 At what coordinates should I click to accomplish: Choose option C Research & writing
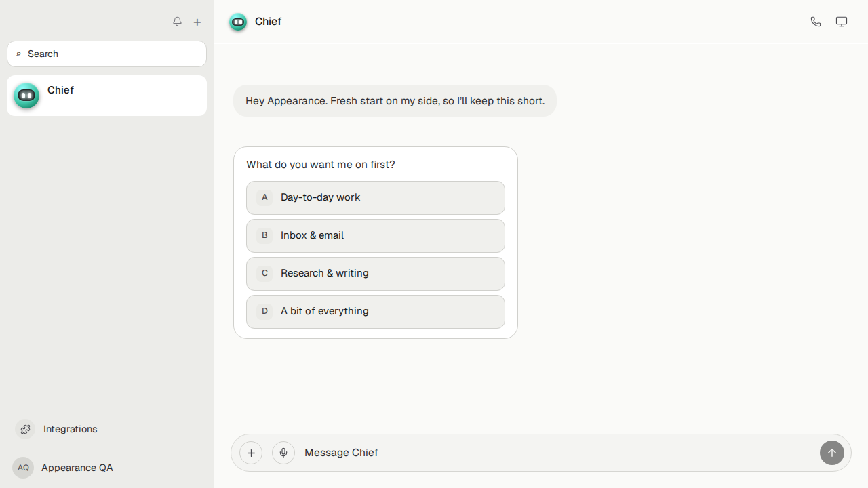pos(376,274)
